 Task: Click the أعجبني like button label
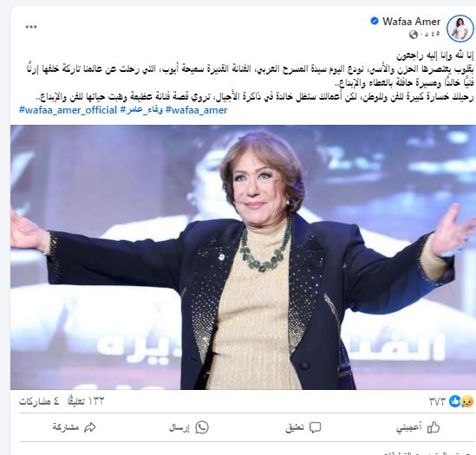[408, 427]
